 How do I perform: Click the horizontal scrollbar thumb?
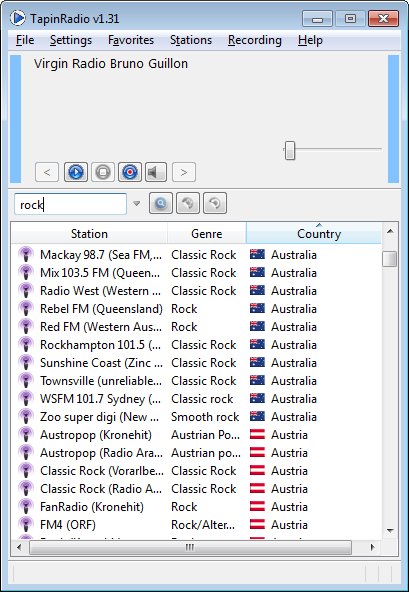(190, 547)
